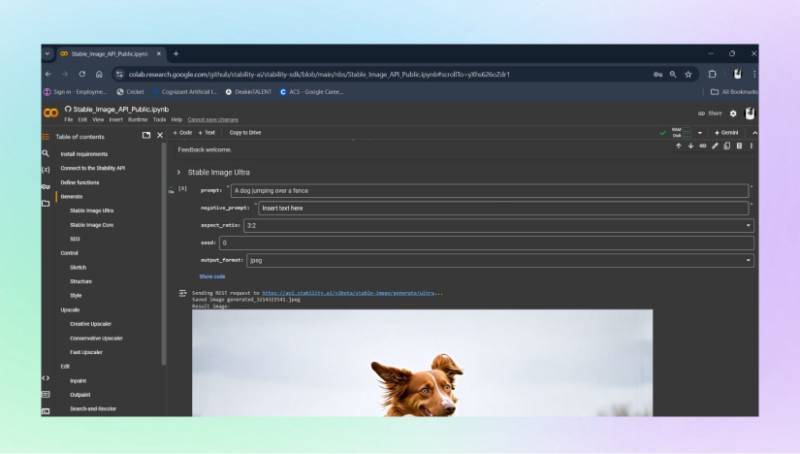Open Chrome three-dot menu
The image size is (800, 454).
click(755, 74)
